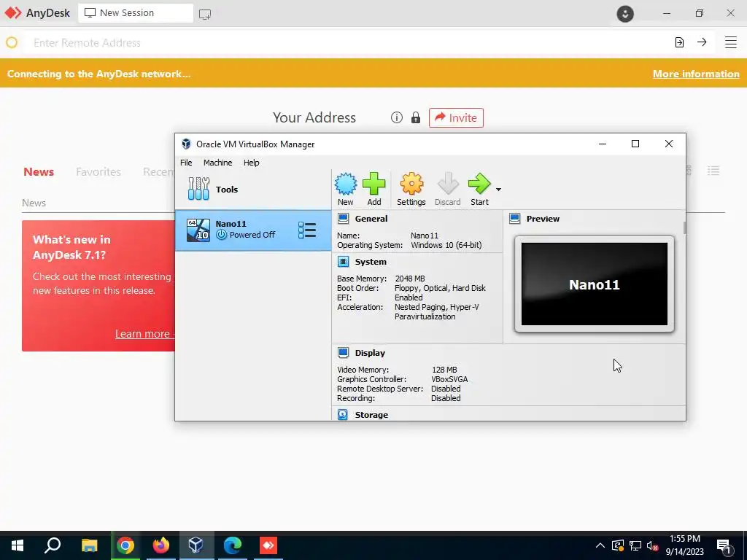Open the Start button dropdown arrow
Screen dimensions: 747x560
pos(498,190)
